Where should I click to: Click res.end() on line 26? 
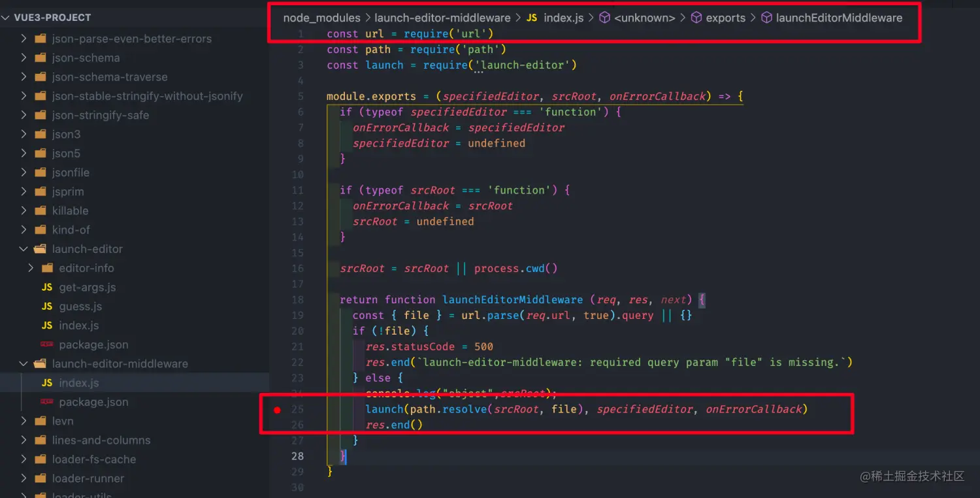point(394,425)
